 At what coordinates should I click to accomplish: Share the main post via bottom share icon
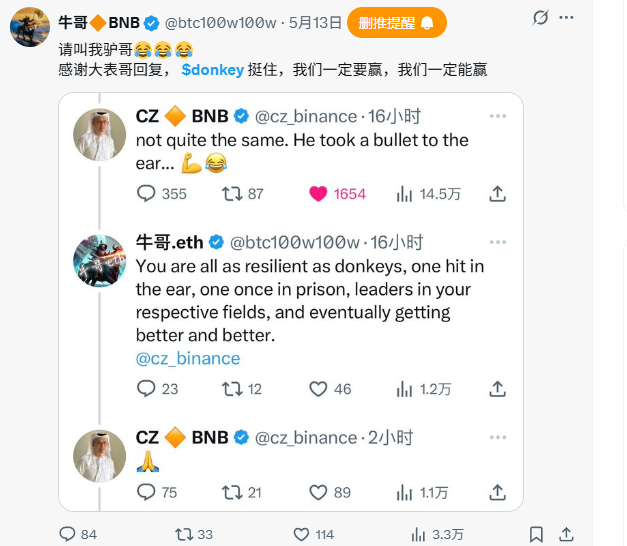pos(567,534)
